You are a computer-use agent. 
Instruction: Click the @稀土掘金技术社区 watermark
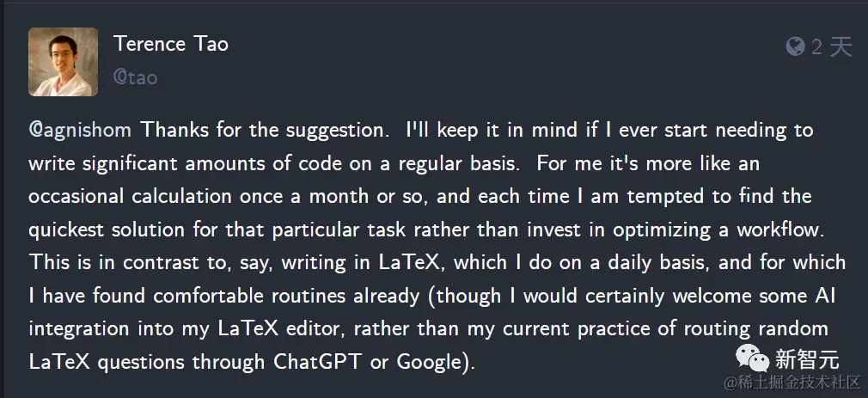[792, 382]
